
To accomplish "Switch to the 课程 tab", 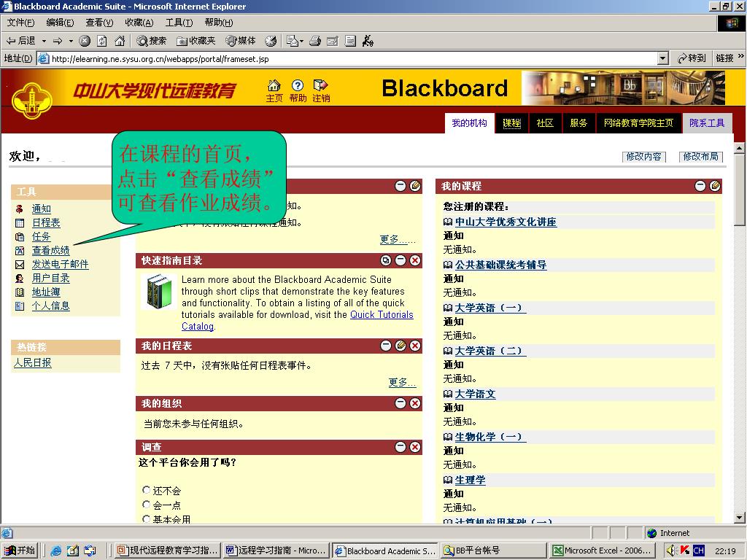I will coord(511,122).
